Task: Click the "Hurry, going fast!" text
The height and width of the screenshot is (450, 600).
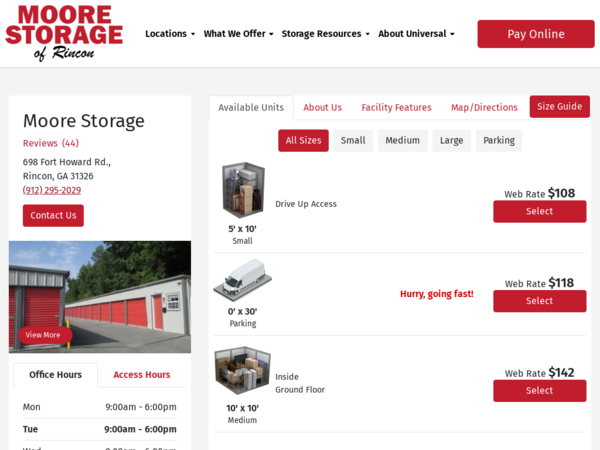Action: [x=437, y=294]
